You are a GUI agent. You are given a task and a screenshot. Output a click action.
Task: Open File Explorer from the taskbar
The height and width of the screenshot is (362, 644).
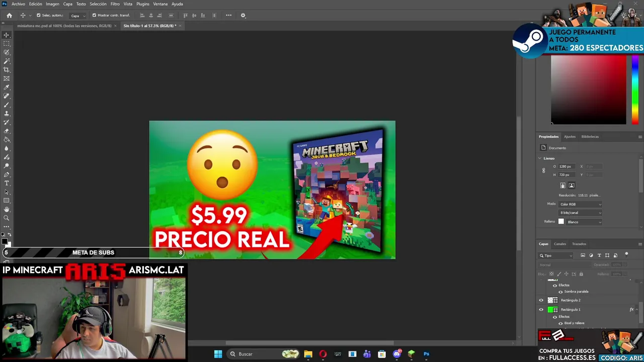click(308, 354)
